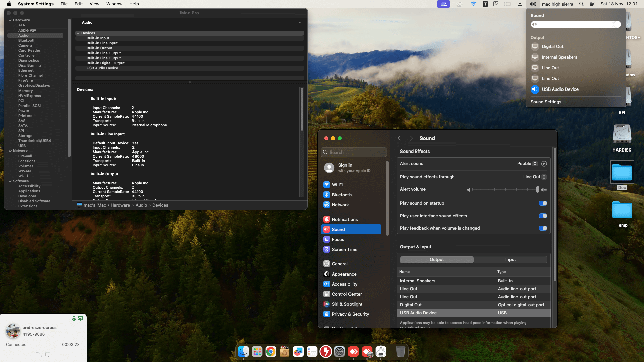Image resolution: width=644 pixels, height=362 pixels.
Task: Select Thunderbolt/USB4 in System Information sidebar
Action: click(x=35, y=141)
